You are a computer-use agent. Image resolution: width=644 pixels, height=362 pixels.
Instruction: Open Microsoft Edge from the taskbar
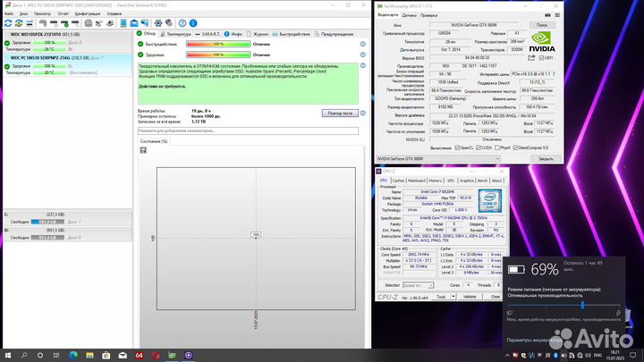73,356
